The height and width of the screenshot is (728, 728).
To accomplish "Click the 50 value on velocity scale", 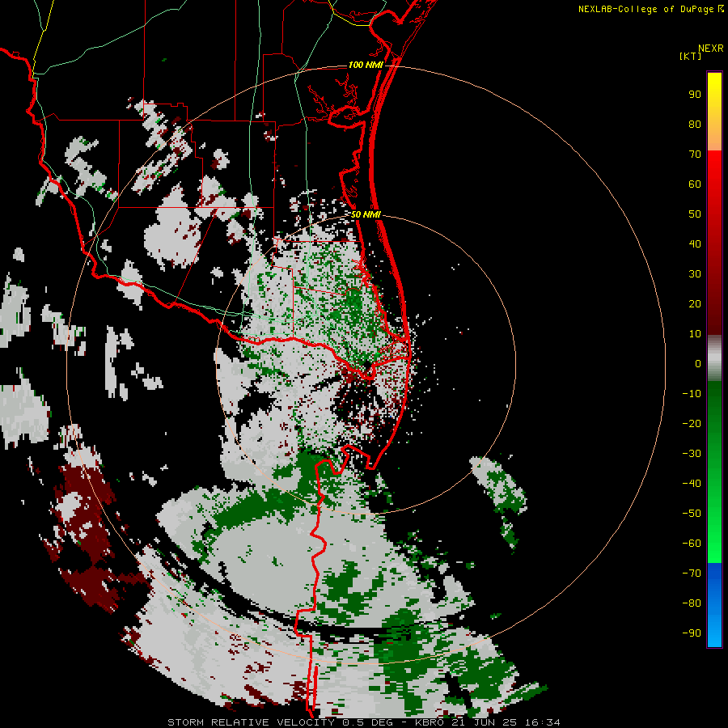I will click(695, 214).
